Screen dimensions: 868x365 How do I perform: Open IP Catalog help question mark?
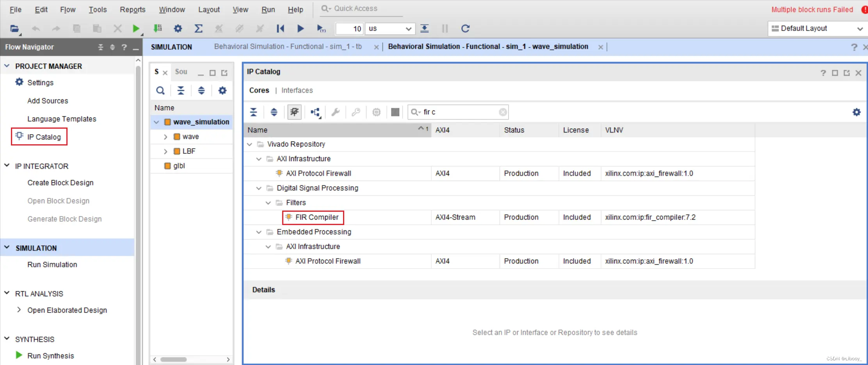pos(823,73)
